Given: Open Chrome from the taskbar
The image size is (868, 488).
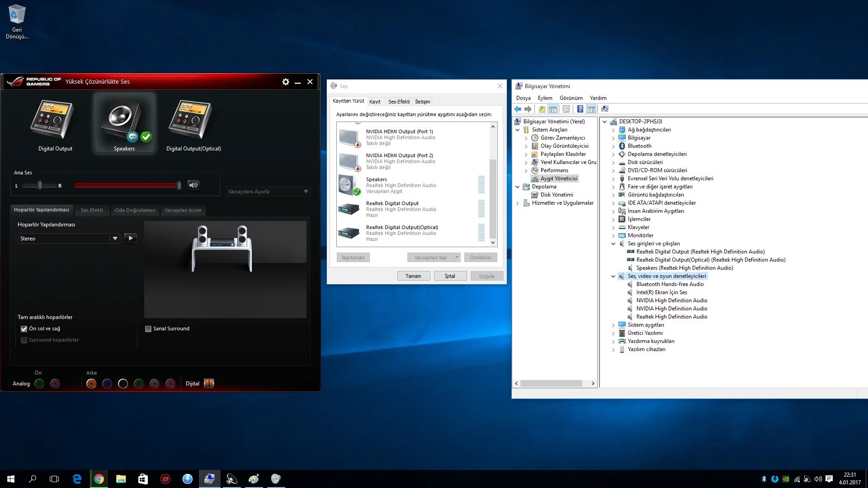Looking at the screenshot, I should click(99, 479).
